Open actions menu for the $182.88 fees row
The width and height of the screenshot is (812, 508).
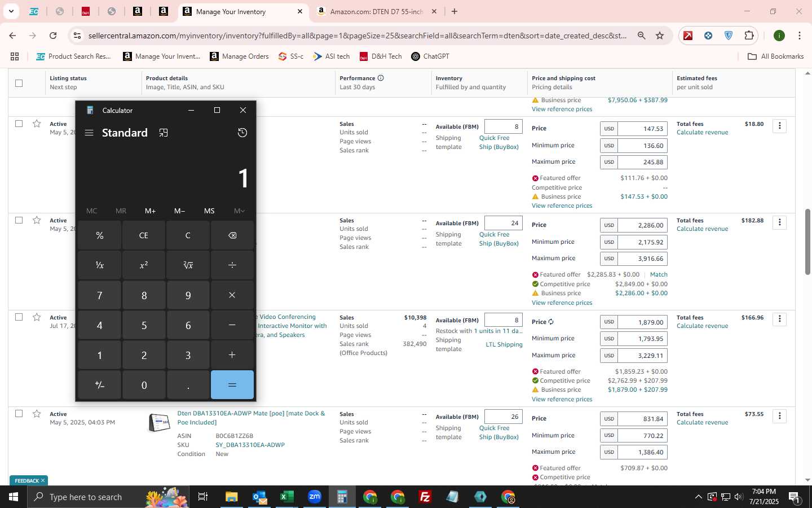(780, 222)
